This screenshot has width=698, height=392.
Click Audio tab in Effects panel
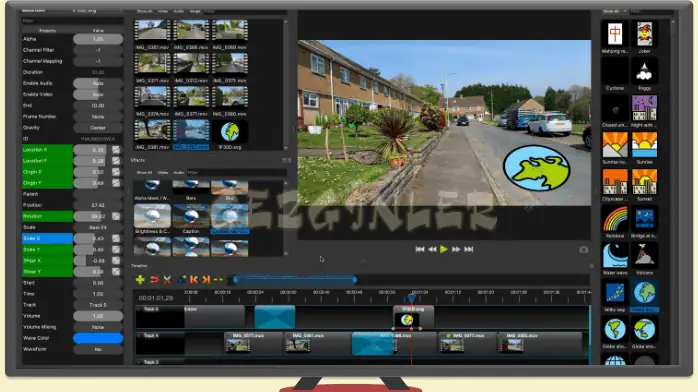[179, 173]
